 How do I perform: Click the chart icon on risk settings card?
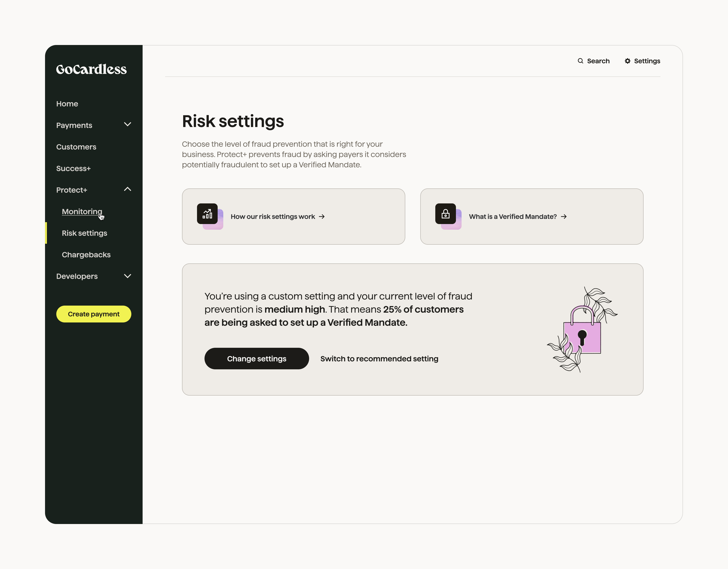point(207,214)
